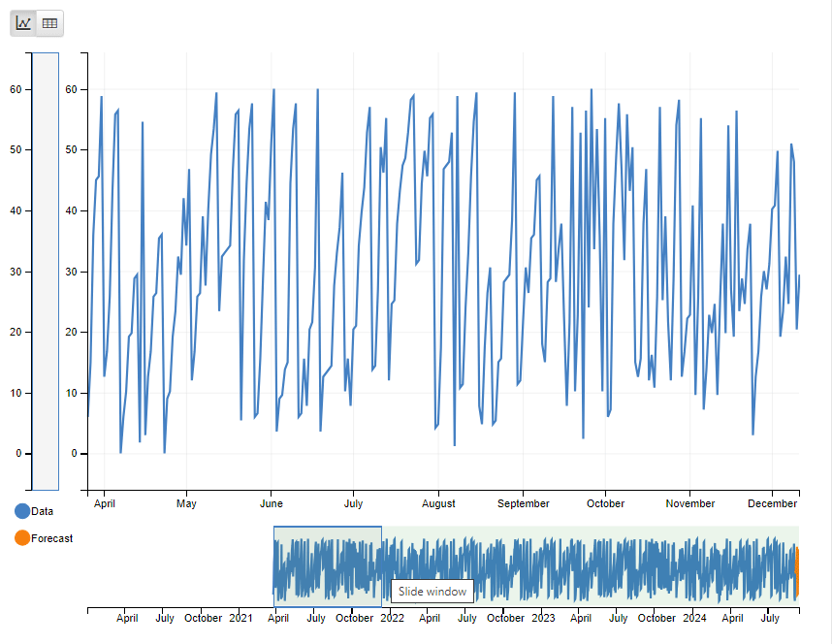Image resolution: width=832 pixels, height=644 pixels.
Task: Click the orange forecast segment in overview
Action: 796,572
